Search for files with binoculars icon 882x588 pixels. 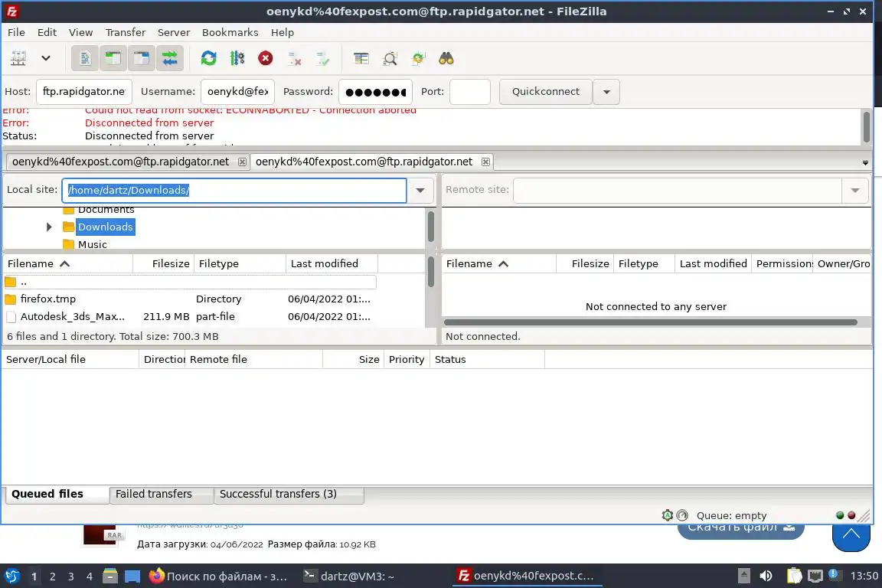[446, 58]
